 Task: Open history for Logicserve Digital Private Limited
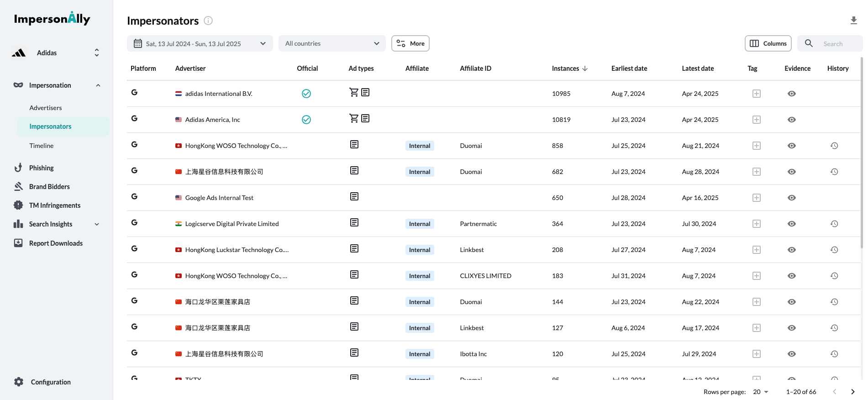834,224
